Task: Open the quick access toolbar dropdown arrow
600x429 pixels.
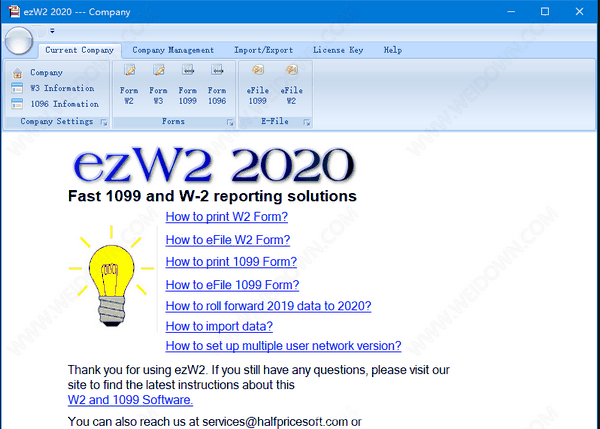Action: pyautogui.click(x=52, y=31)
